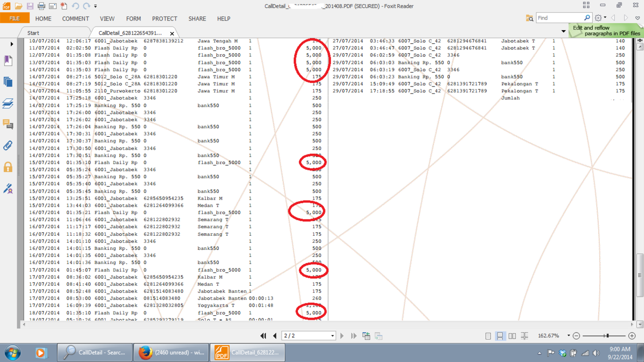Expand the zoom percentage dropdown

(569, 336)
